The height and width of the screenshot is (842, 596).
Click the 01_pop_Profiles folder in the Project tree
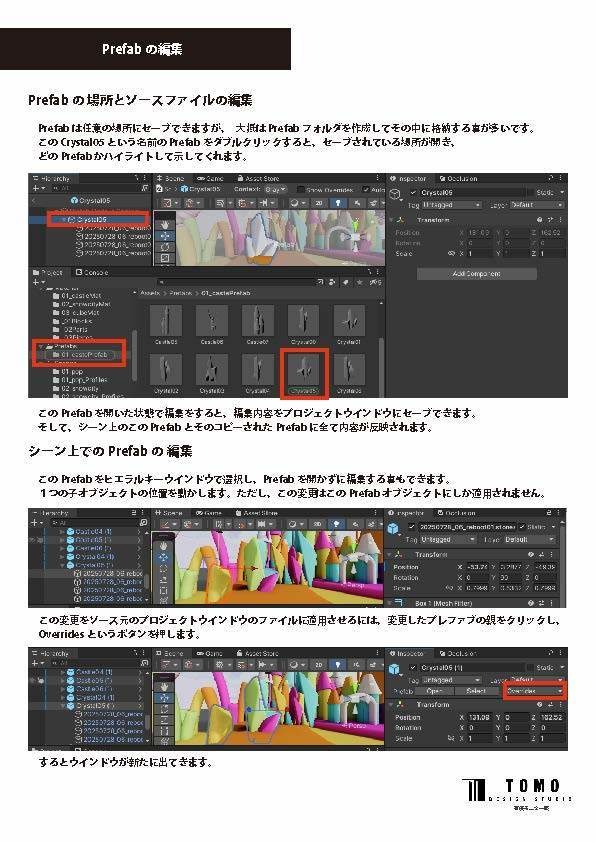click(79, 380)
